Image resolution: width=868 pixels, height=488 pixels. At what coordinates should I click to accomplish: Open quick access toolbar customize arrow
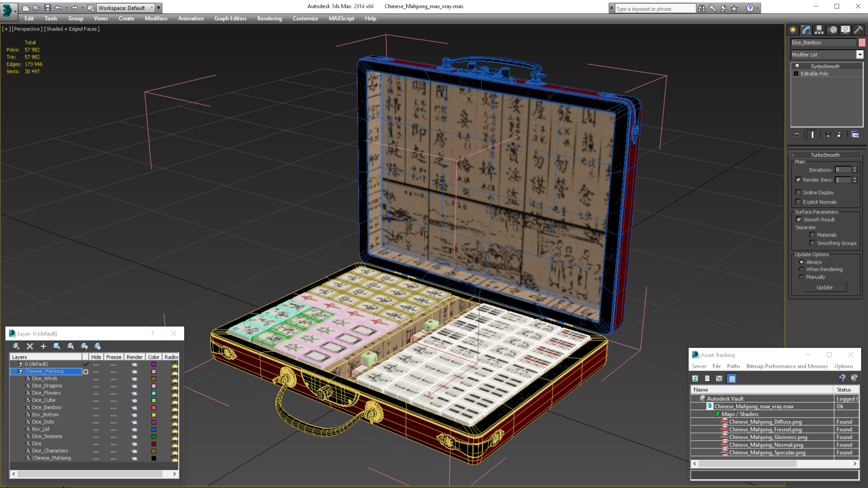158,8
